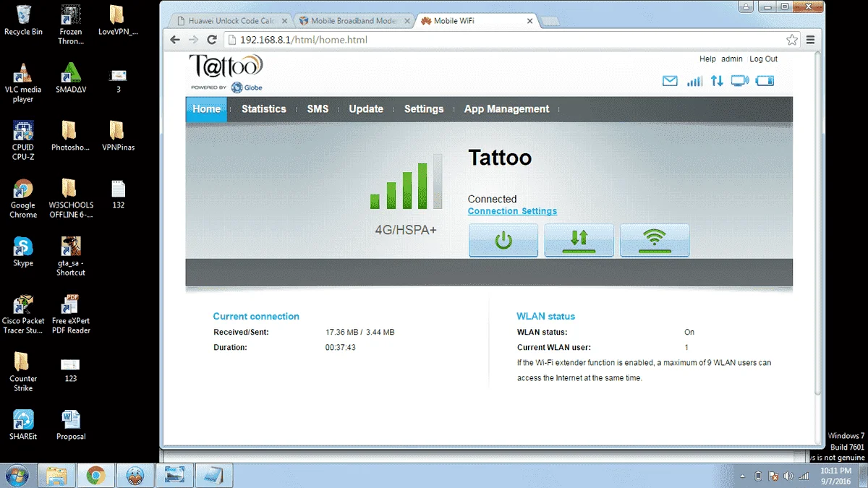The image size is (868, 488).
Task: Click the browser back arrow
Action: tap(175, 40)
